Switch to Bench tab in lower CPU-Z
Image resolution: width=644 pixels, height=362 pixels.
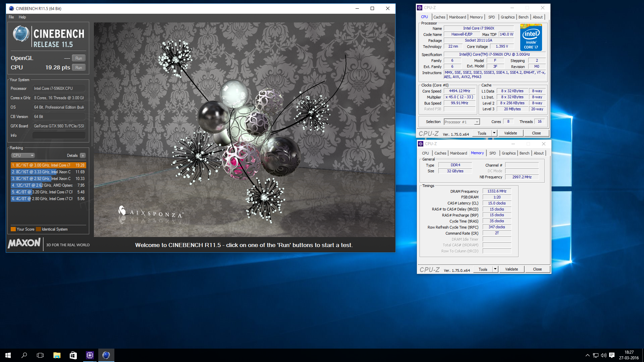point(524,153)
